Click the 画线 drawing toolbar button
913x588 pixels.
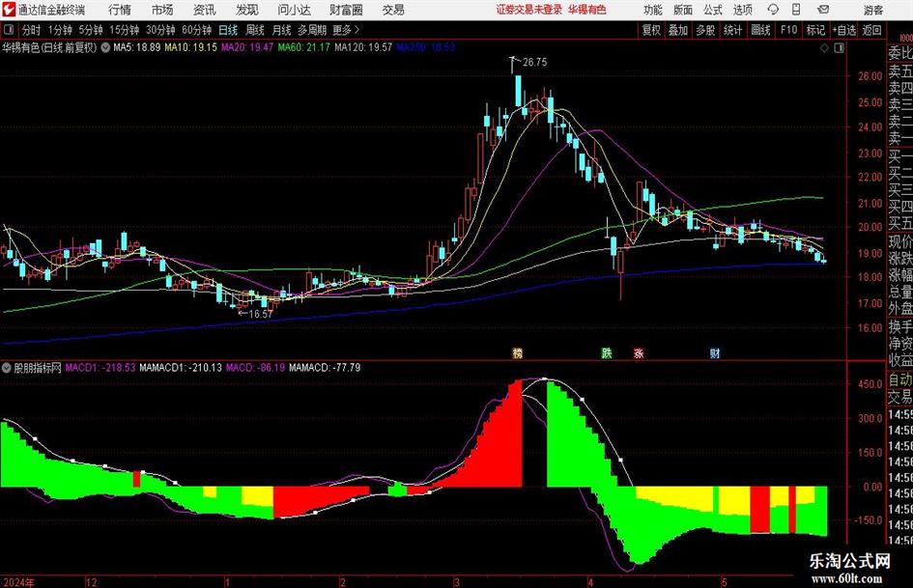(x=760, y=30)
